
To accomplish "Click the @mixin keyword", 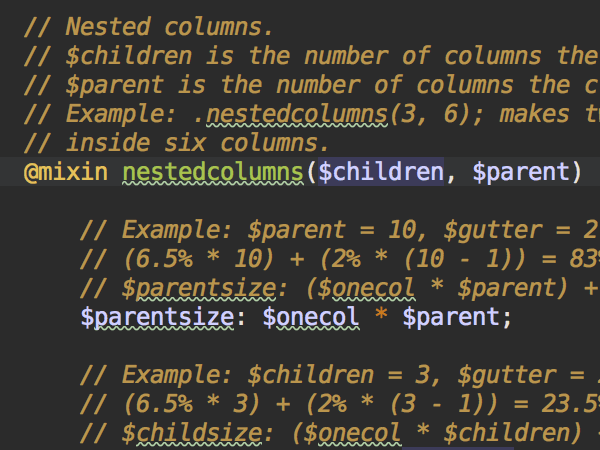I will tap(66, 172).
